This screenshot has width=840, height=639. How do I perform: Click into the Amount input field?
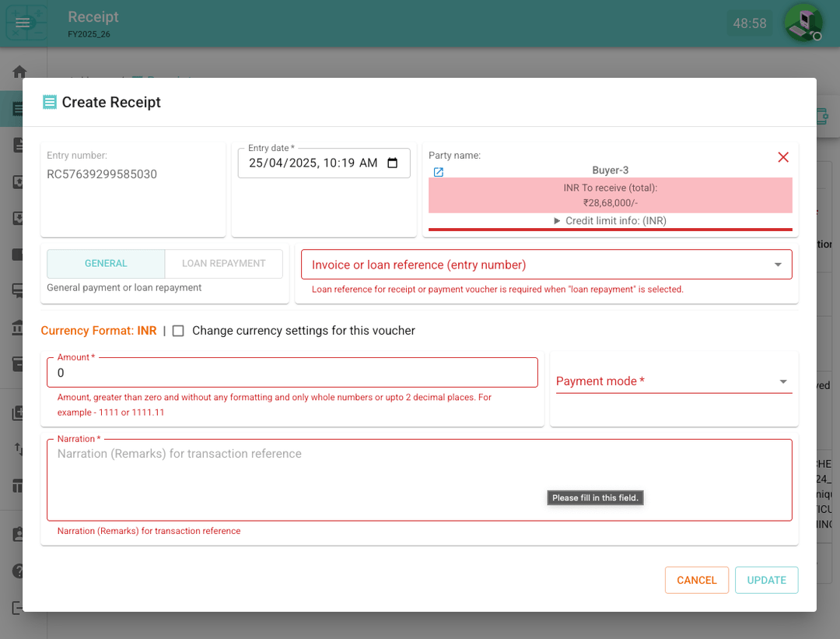coord(292,373)
